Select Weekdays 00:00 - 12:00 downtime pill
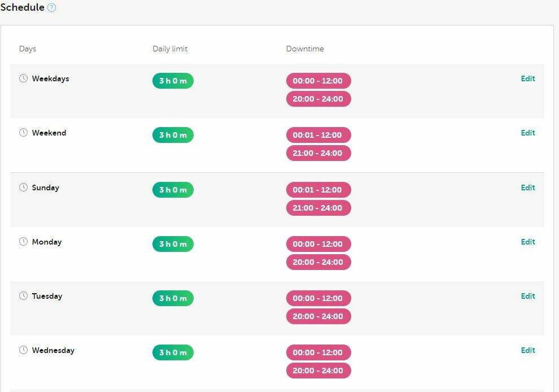 (318, 81)
